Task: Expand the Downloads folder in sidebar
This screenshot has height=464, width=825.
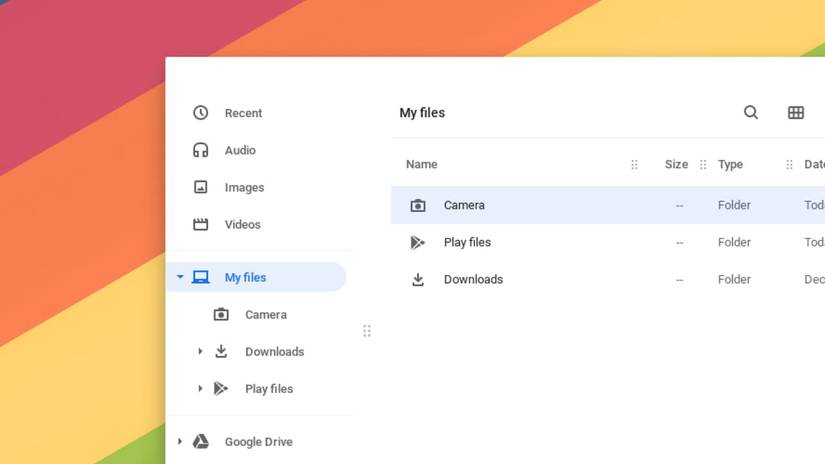Action: coord(200,351)
